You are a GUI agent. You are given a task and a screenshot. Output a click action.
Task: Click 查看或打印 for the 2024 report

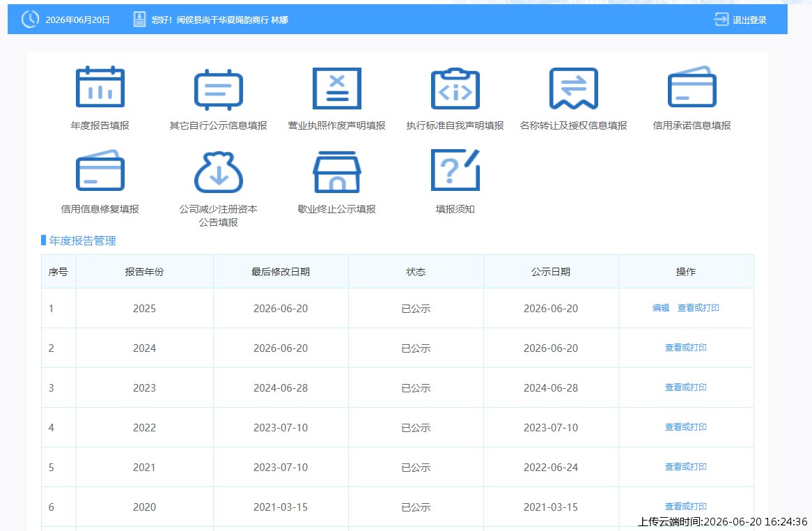686,348
